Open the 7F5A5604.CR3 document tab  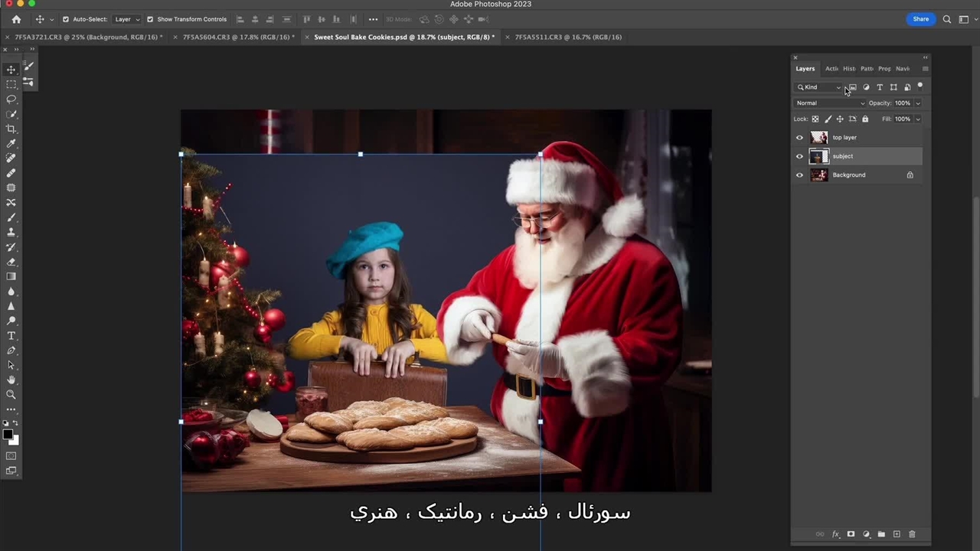237,37
